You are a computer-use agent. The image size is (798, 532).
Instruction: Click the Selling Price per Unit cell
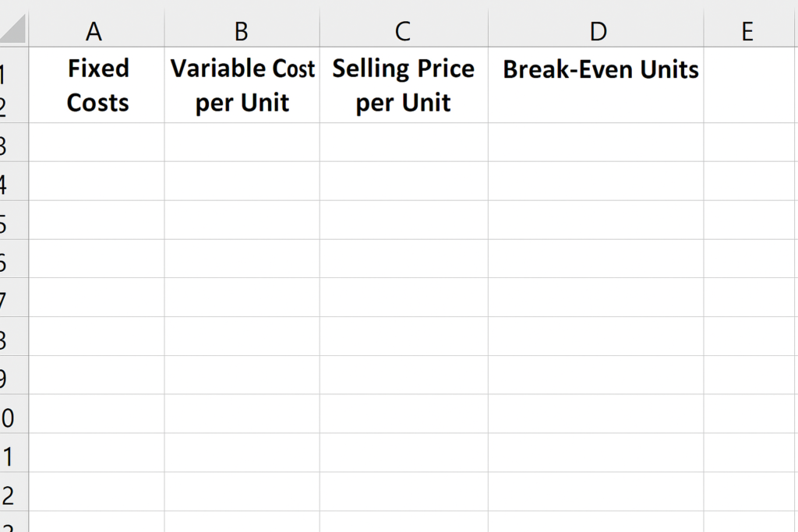pos(404,85)
